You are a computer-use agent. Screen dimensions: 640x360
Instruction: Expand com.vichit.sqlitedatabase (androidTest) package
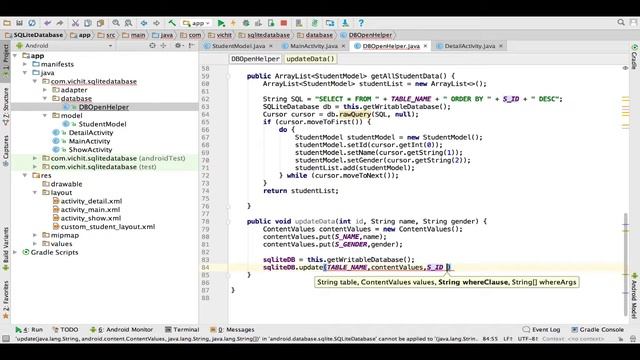tap(35, 158)
